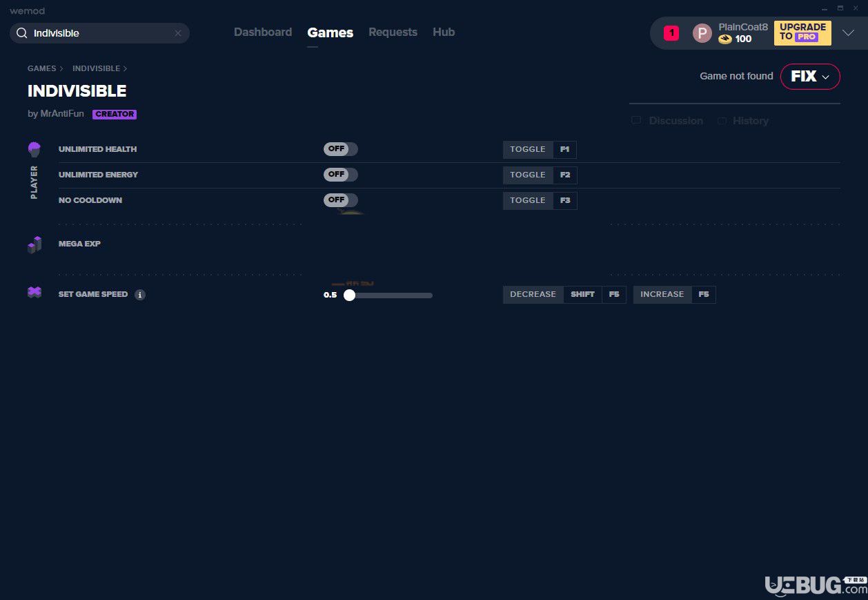Click F5 key box beside INCREASE

click(704, 295)
